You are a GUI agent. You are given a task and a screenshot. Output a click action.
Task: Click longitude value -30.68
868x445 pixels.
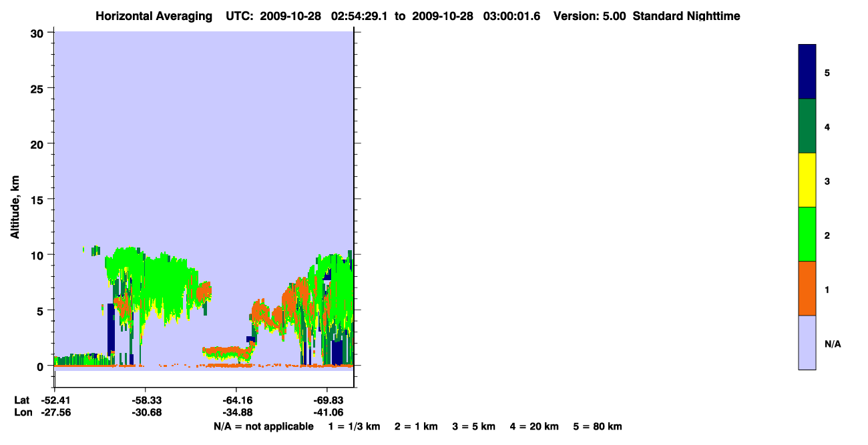[x=146, y=412]
